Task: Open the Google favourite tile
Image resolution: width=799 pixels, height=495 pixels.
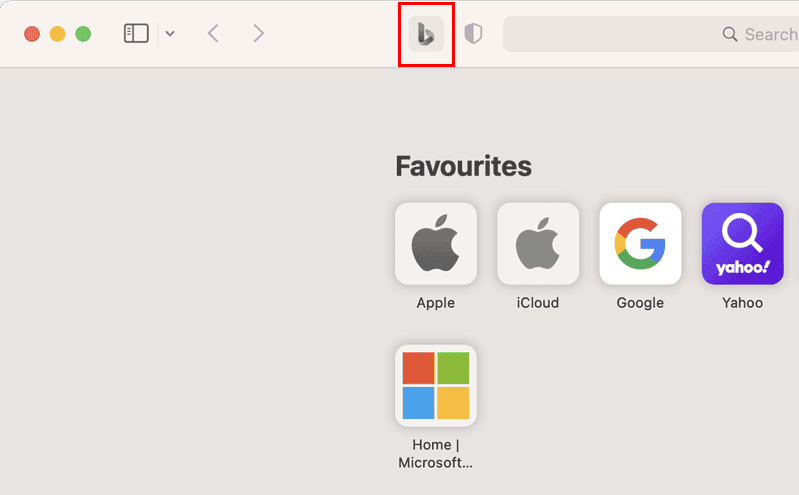Action: pos(641,244)
